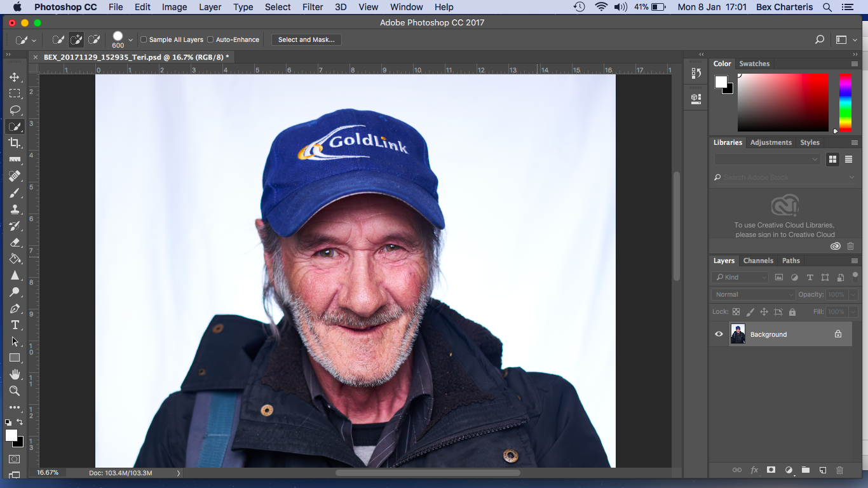The image size is (868, 488).
Task: Click the color hue spectrum slider
Action: [845, 102]
